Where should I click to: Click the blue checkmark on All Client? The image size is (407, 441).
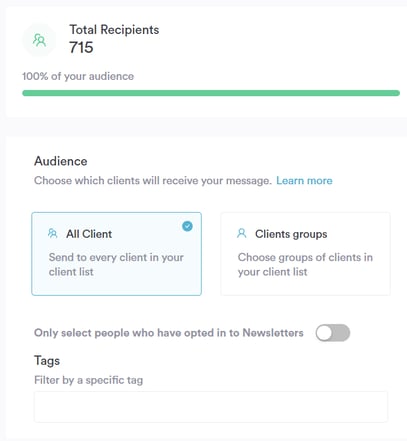tap(187, 226)
